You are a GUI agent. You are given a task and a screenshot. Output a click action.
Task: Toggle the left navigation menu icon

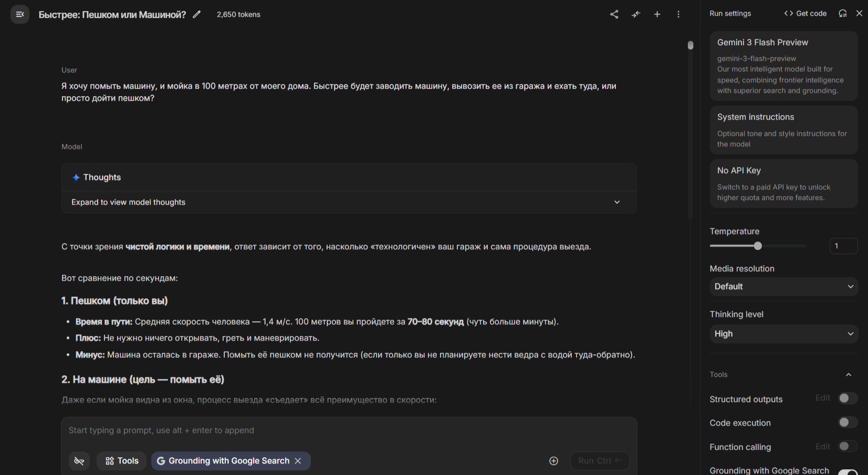point(20,14)
